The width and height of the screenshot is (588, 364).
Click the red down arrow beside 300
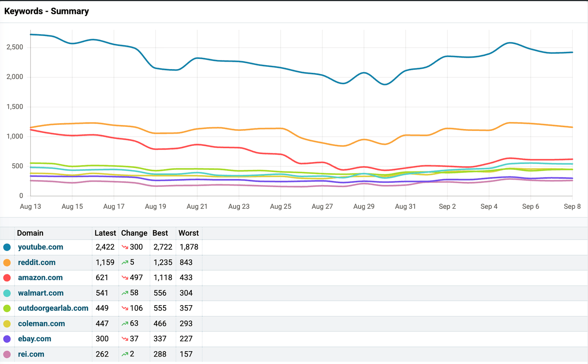[x=125, y=247]
